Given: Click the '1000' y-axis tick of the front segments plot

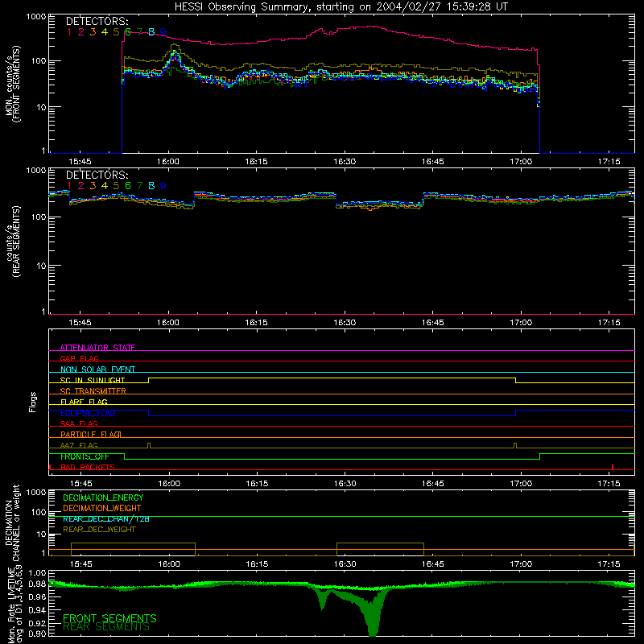Looking at the screenshot, I should [x=36, y=17].
